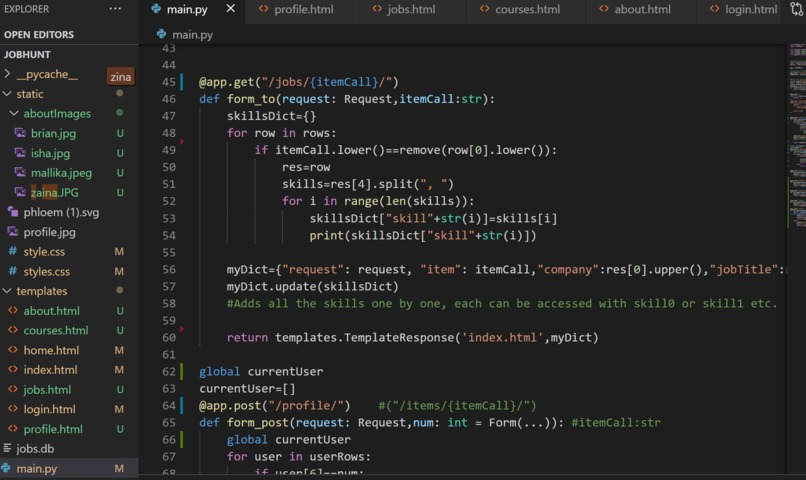806x480 pixels.
Task: Click the style.css hash icon
Action: 13,251
